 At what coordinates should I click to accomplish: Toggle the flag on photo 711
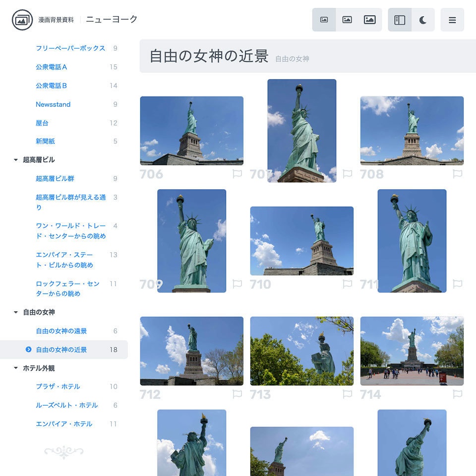(x=458, y=284)
